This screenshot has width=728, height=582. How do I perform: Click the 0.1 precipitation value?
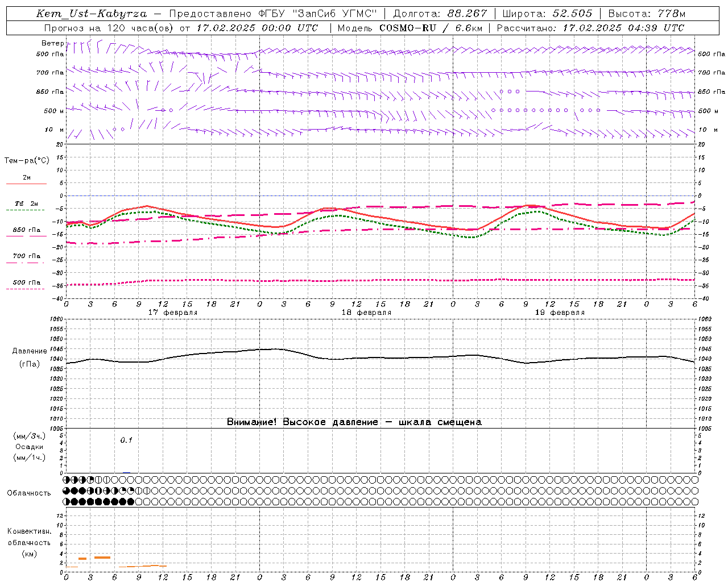tap(126, 440)
